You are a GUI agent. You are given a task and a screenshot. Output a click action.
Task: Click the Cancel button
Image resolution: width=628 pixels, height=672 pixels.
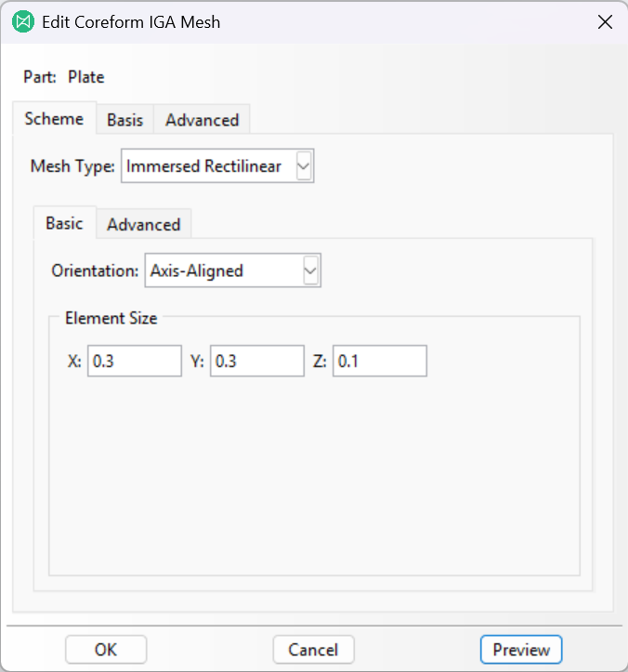click(x=314, y=650)
